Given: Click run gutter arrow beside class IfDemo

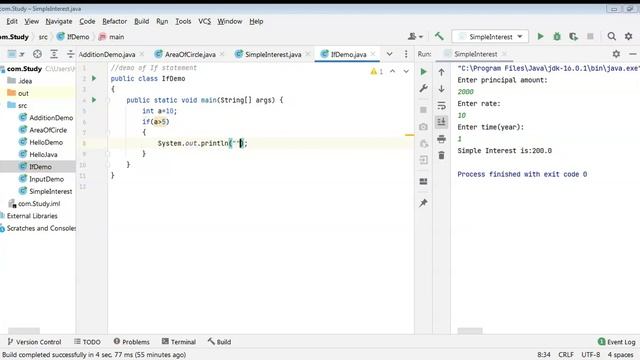Looking at the screenshot, I should (94, 78).
